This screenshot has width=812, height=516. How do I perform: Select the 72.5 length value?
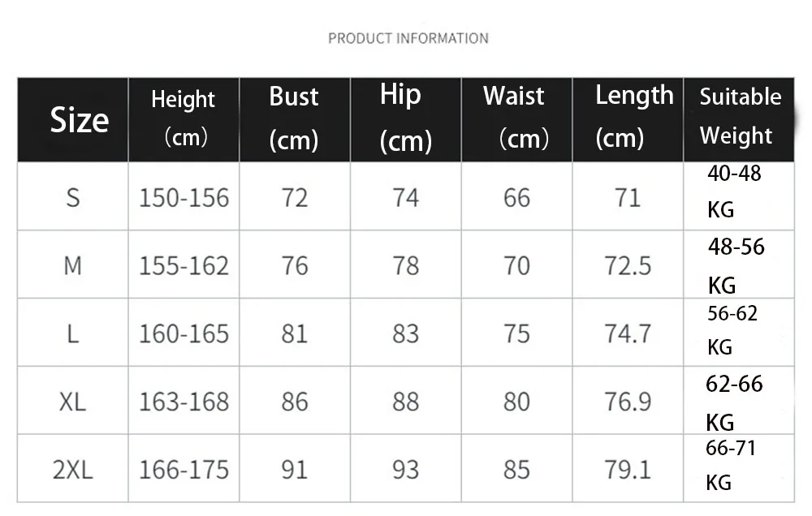628,266
